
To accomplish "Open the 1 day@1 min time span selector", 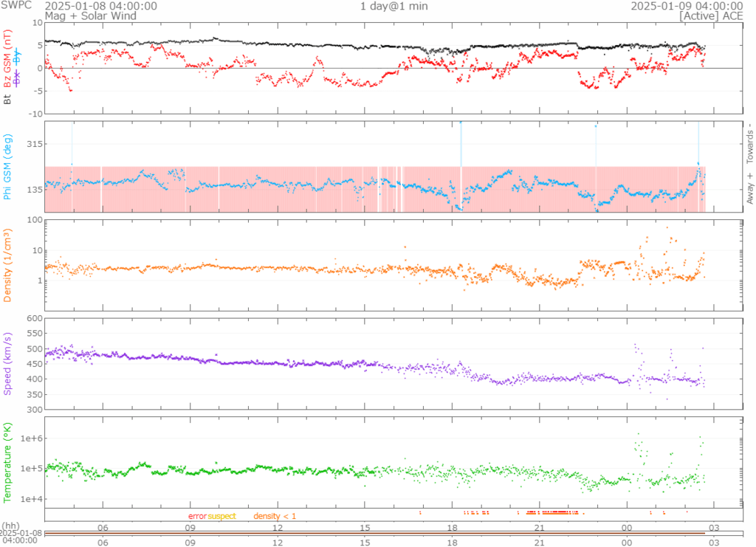I will 394,6.
